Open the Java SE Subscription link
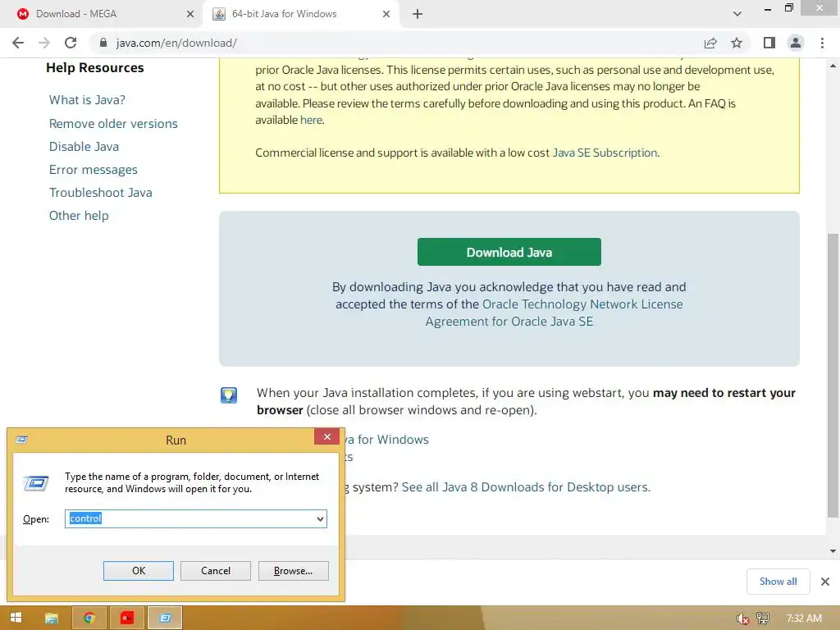 coord(605,153)
